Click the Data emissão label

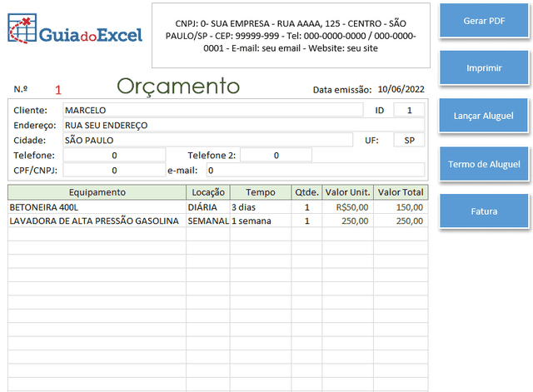(x=342, y=90)
